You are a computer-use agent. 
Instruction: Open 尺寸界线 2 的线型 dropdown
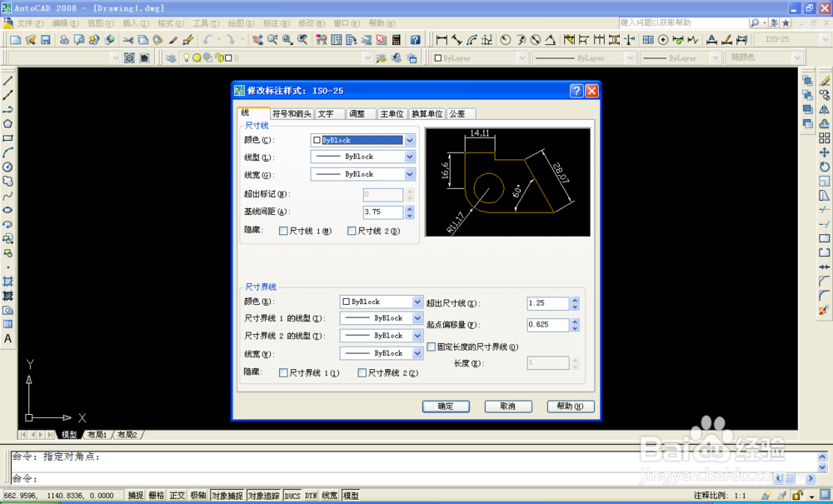(x=382, y=336)
